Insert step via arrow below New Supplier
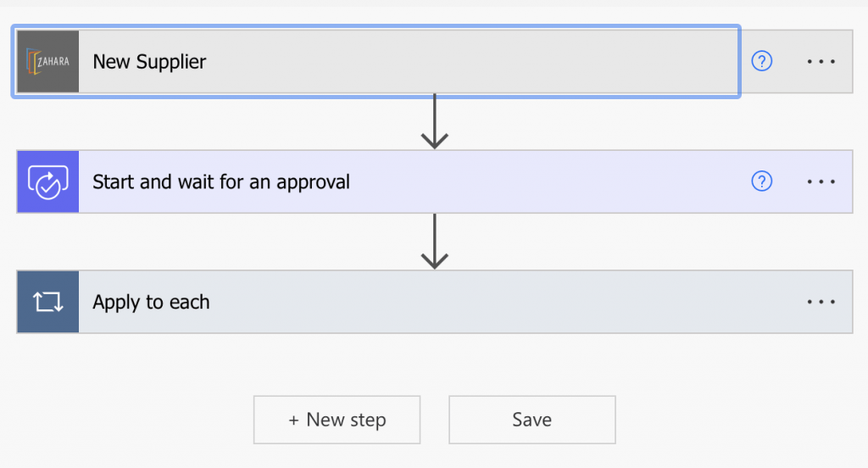The height and width of the screenshot is (468, 868). (x=435, y=121)
